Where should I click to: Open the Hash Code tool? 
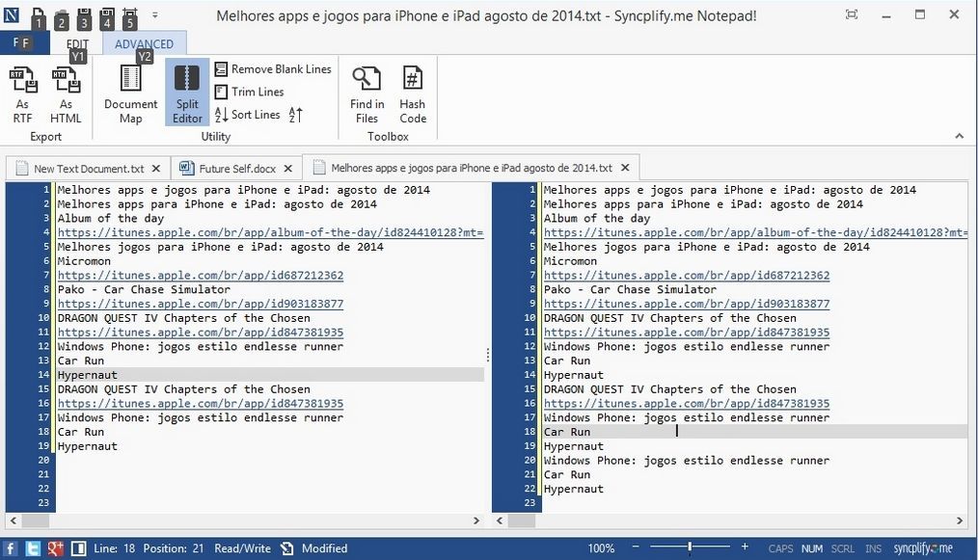click(x=412, y=94)
